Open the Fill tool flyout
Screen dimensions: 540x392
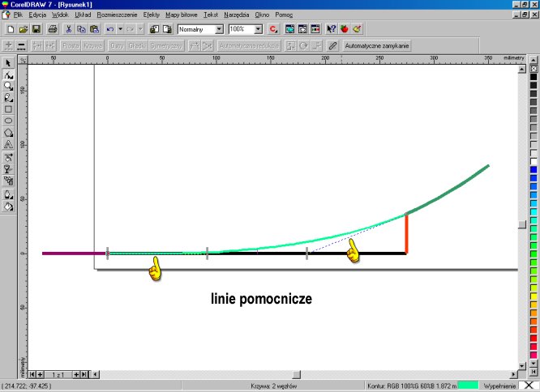click(x=8, y=207)
